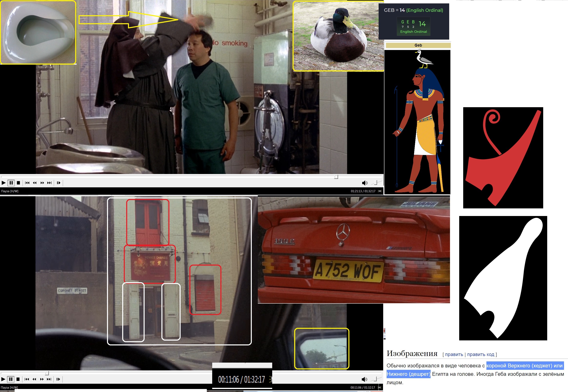This screenshot has width=568, height=392.
Task: Mute audio in the lower player
Action: click(364, 379)
